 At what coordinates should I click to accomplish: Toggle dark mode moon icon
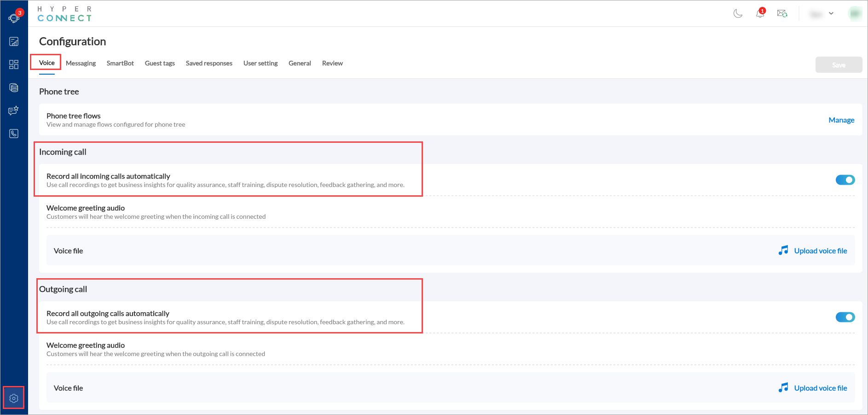738,13
